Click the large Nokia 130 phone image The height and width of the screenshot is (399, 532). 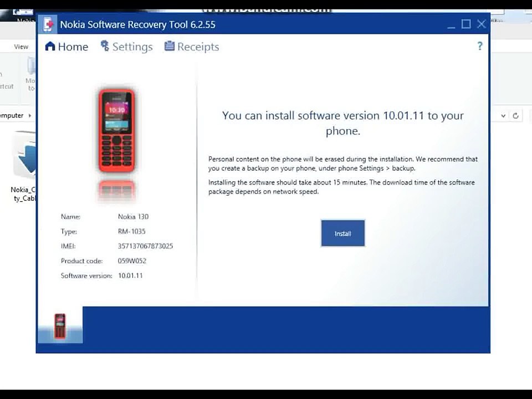[x=117, y=131]
